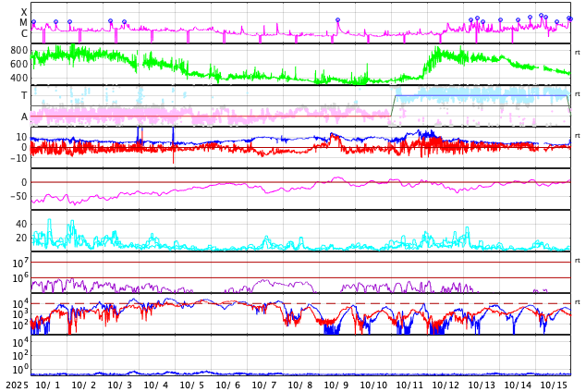Click the isolated flare marker near 10/9
586x392 pixels.
click(337, 19)
